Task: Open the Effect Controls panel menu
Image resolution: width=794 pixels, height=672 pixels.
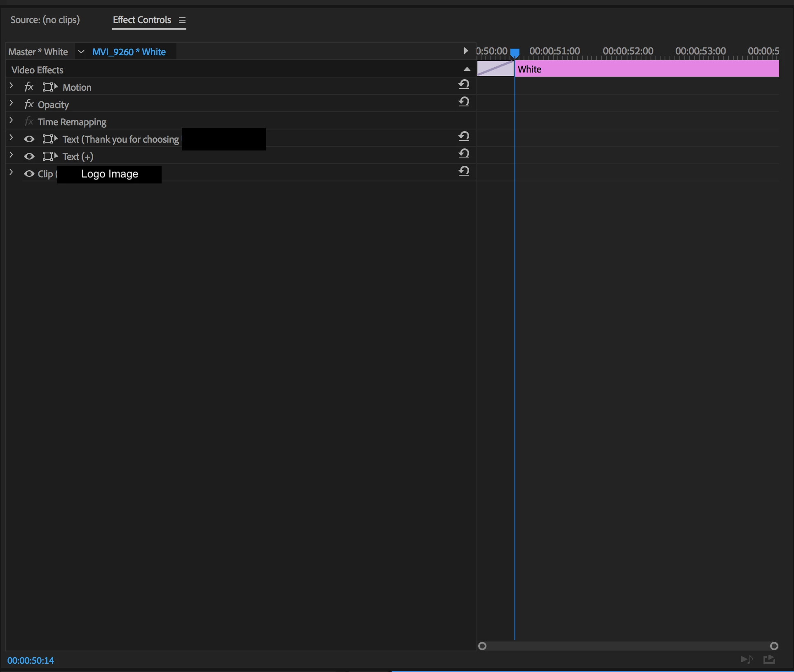Action: pos(182,20)
